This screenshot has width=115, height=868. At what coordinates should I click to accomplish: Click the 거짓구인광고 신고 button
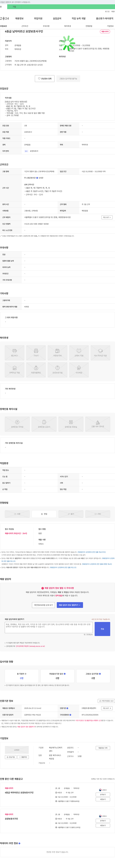click(x=106, y=701)
